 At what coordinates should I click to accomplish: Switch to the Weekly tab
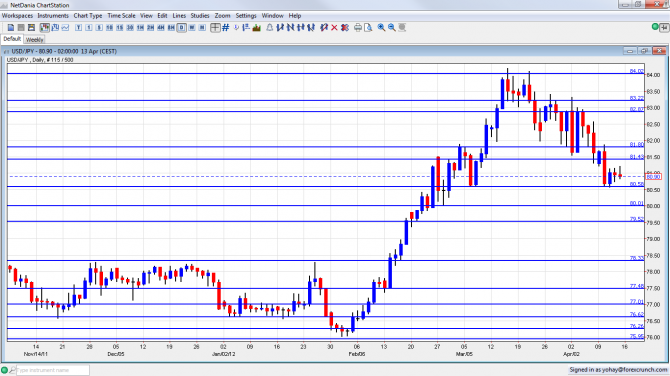(34, 39)
